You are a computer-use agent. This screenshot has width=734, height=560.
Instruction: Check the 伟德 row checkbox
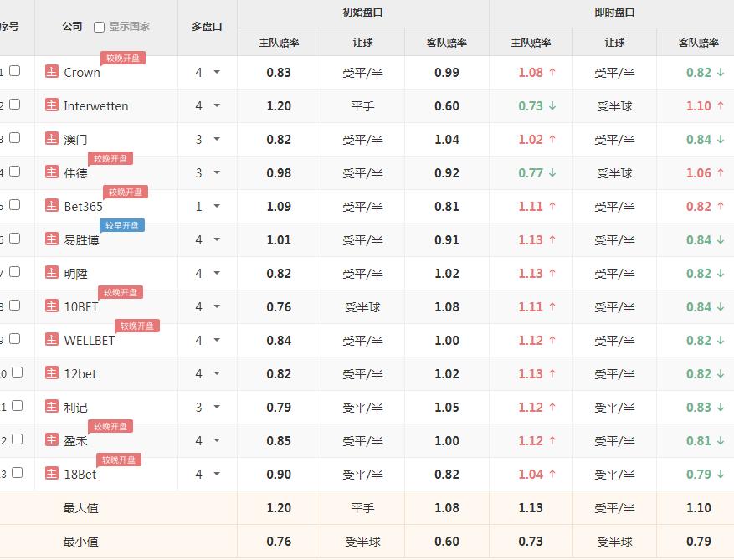[15, 171]
